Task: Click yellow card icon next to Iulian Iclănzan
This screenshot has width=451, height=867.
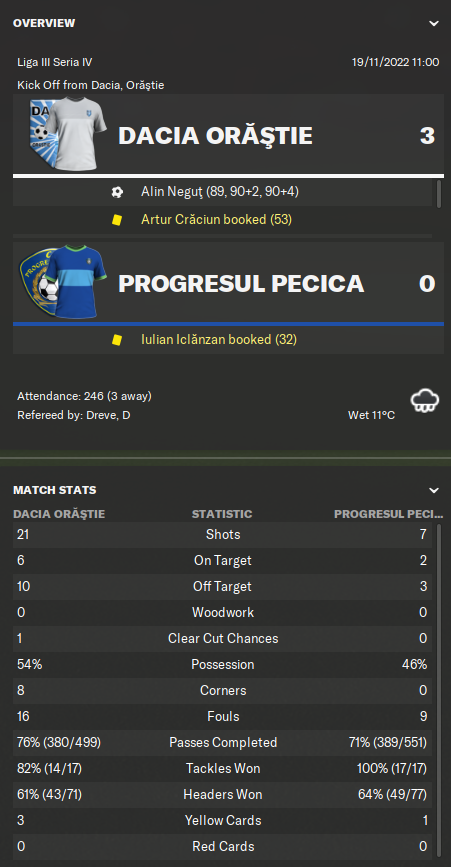Action: point(117,340)
